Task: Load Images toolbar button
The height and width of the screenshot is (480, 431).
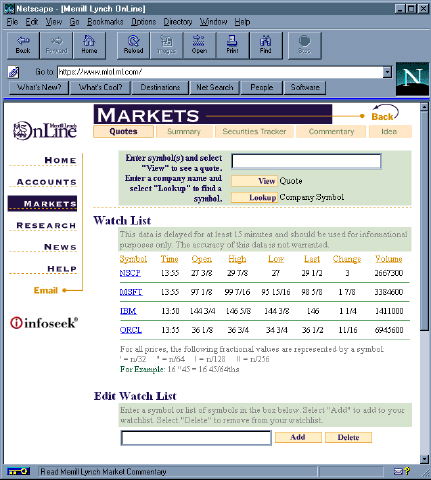Action: tap(166, 46)
